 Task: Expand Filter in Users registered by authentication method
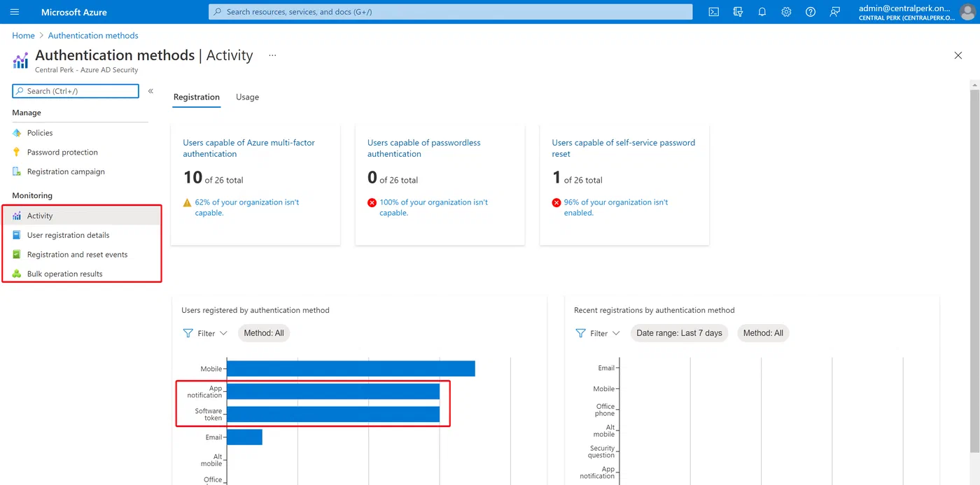click(205, 333)
